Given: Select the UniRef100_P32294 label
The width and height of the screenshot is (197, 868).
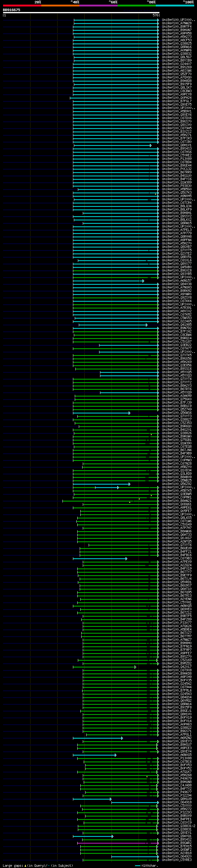Looking at the screenshot, I should pos(177,795).
